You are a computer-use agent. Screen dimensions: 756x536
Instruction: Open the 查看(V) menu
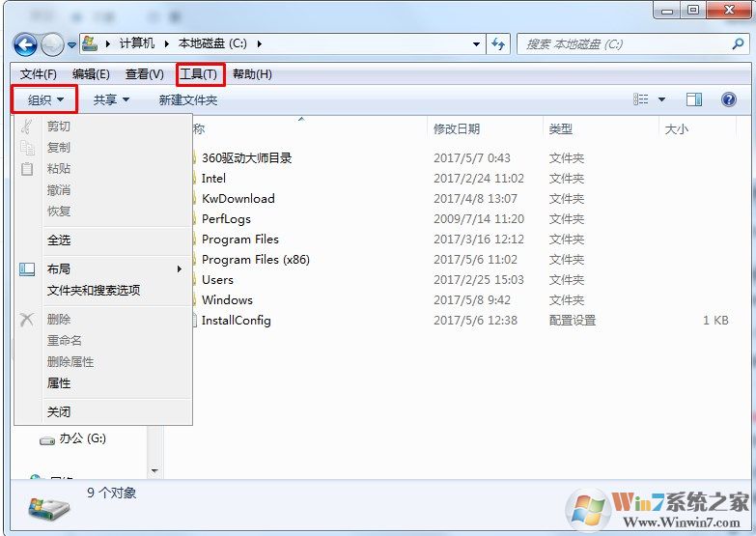144,74
